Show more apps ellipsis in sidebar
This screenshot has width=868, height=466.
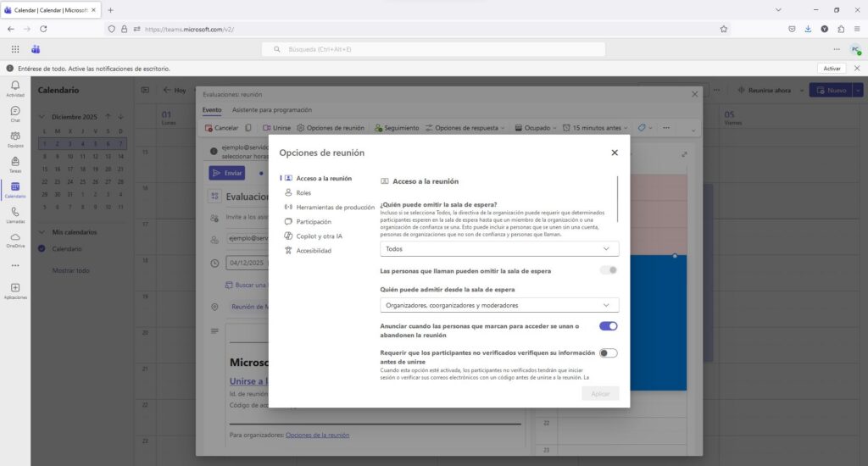pyautogui.click(x=15, y=266)
